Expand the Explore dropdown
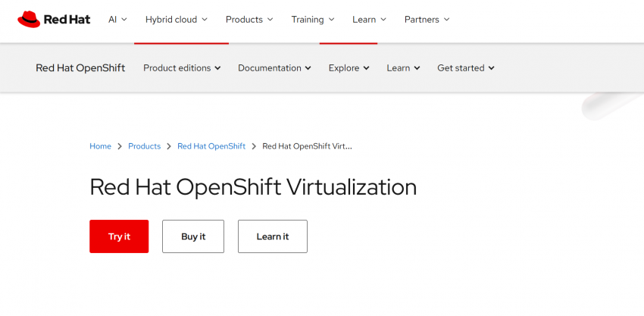This screenshot has height=316, width=644. click(x=349, y=67)
